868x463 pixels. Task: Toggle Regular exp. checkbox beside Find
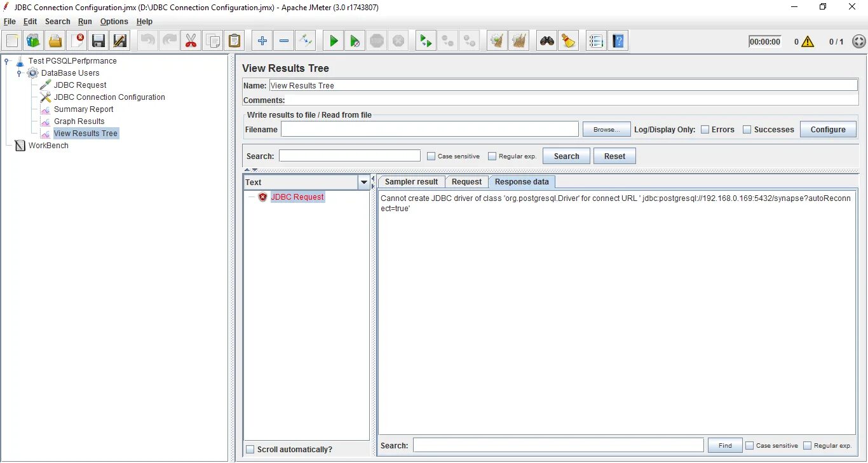[808, 446]
